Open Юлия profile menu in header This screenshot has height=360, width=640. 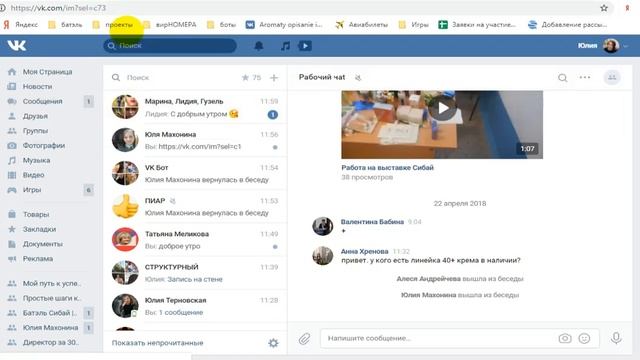click(x=602, y=46)
